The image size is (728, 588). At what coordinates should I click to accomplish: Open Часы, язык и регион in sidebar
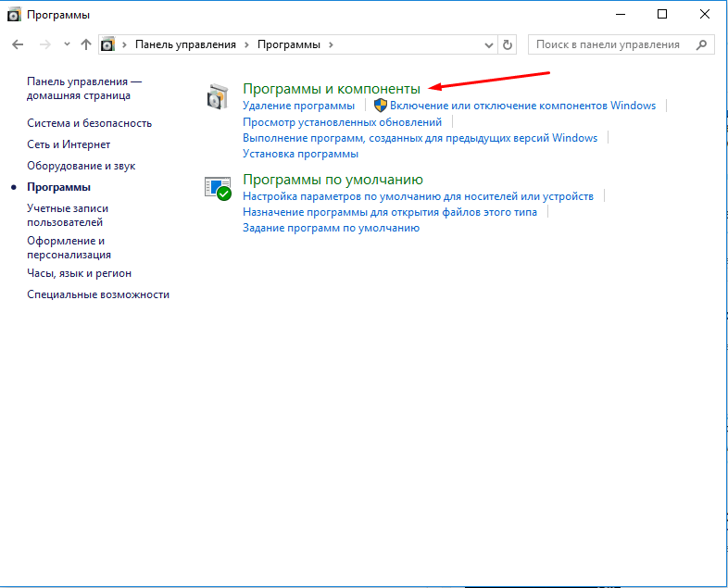79,273
